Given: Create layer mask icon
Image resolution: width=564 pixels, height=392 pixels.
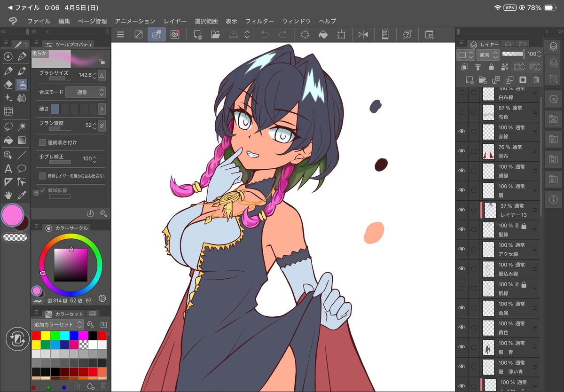Looking at the screenshot, I should pyautogui.click(x=523, y=80).
